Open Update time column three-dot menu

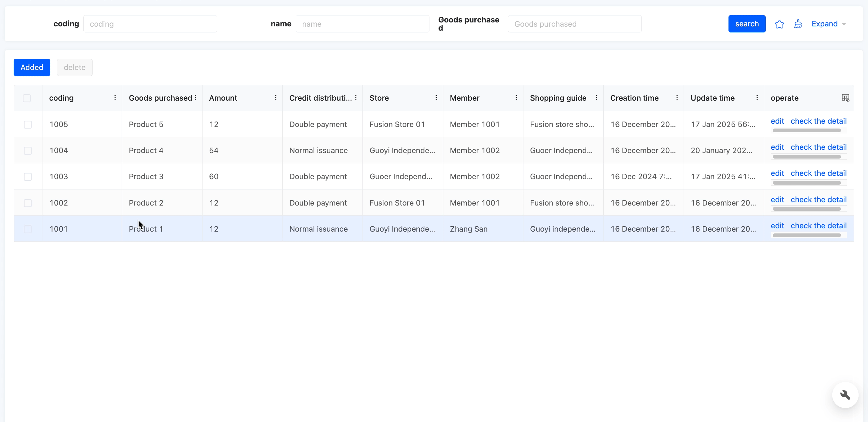tap(757, 98)
